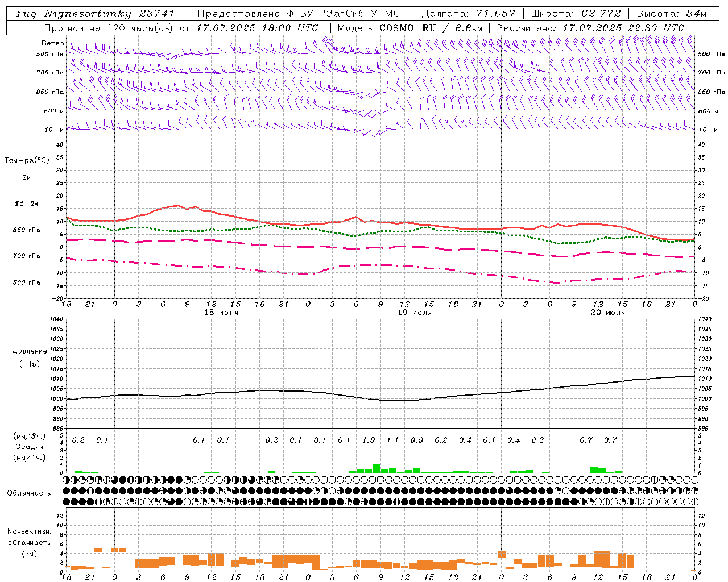Click the 0.9 precipitation value
The height and width of the screenshot is (582, 728).
tap(417, 440)
